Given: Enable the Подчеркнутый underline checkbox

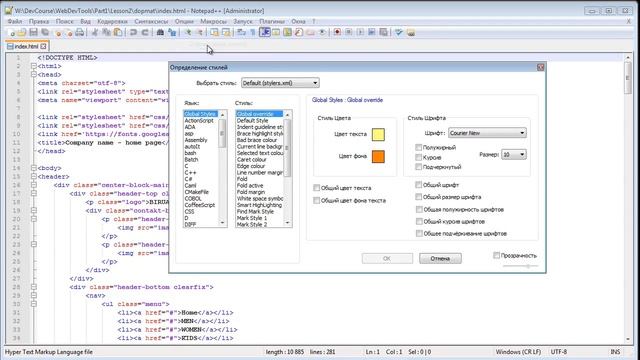Looking at the screenshot, I should pos(418,167).
